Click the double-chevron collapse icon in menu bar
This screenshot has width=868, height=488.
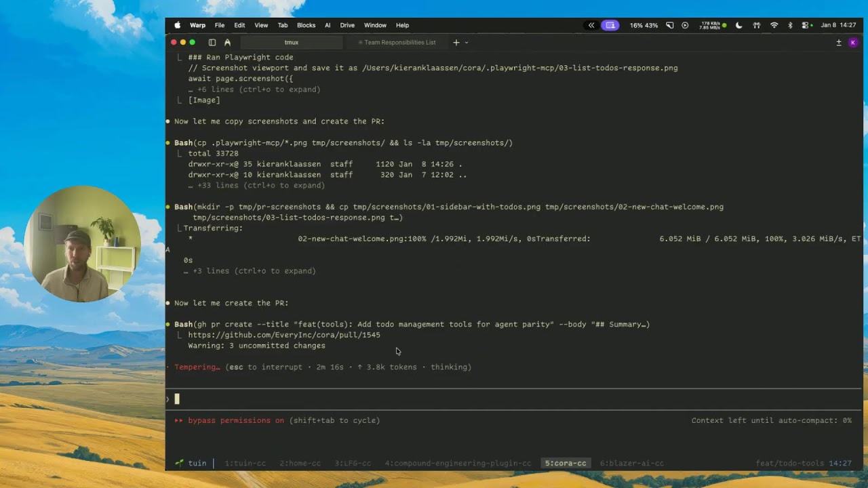click(x=591, y=25)
